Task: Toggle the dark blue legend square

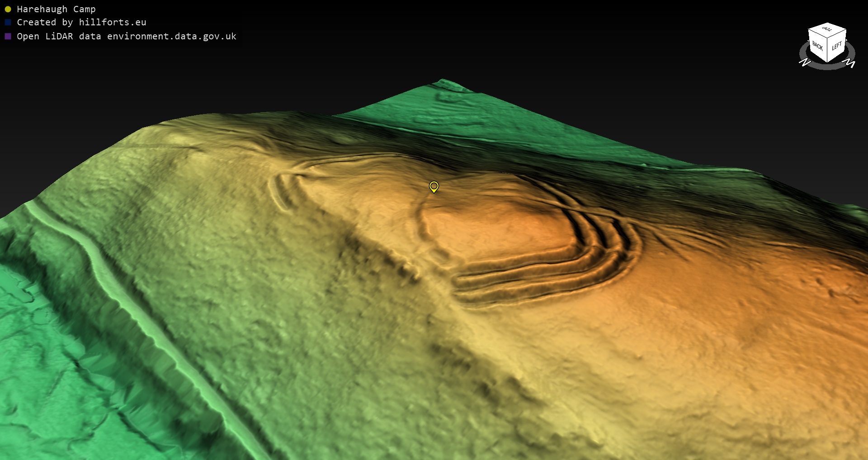Action: click(8, 22)
